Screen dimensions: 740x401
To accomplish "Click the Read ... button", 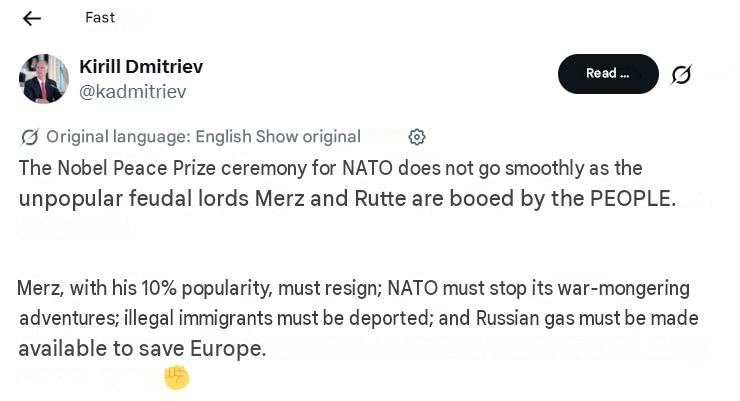I will click(608, 74).
